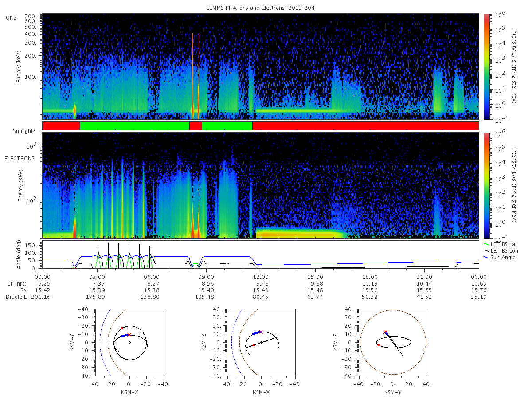Click the ion intensity color bar
The width and height of the screenshot is (532, 399).
(x=487, y=66)
